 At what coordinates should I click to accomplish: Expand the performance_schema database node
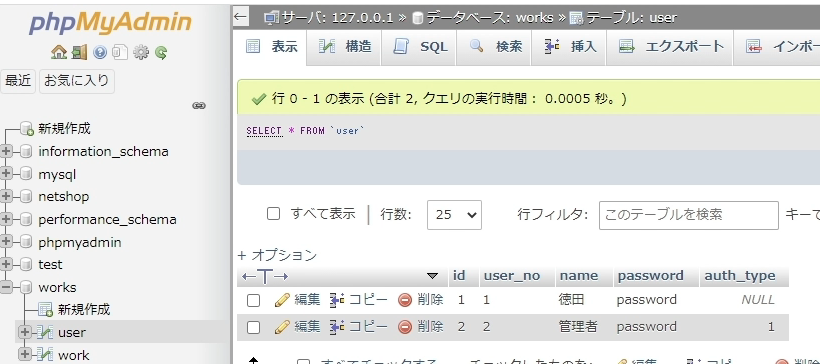[6, 220]
